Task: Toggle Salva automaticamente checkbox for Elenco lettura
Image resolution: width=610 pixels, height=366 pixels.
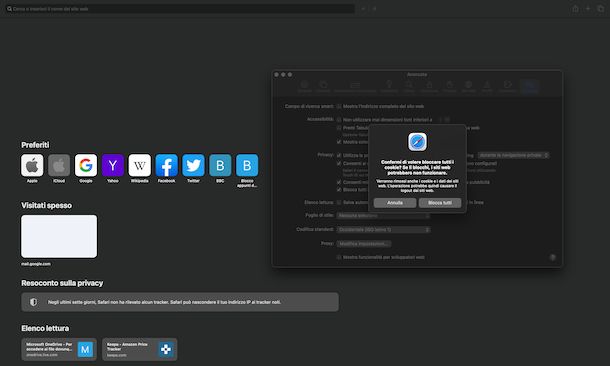Action: [x=339, y=203]
